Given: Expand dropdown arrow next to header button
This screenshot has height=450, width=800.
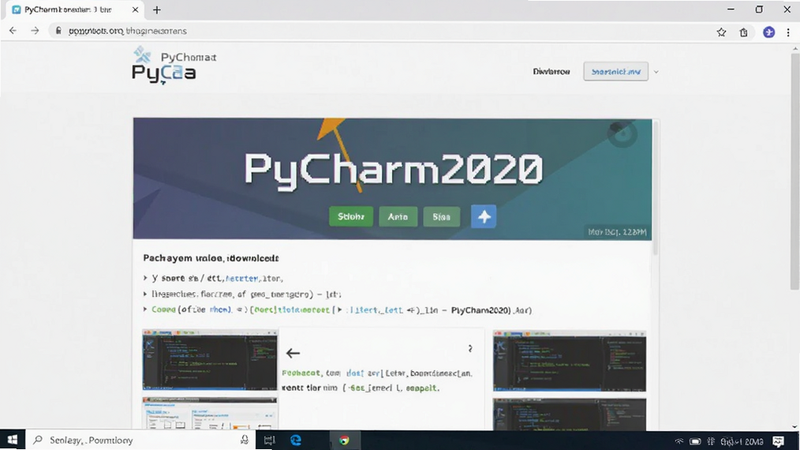Looking at the screenshot, I should point(656,72).
